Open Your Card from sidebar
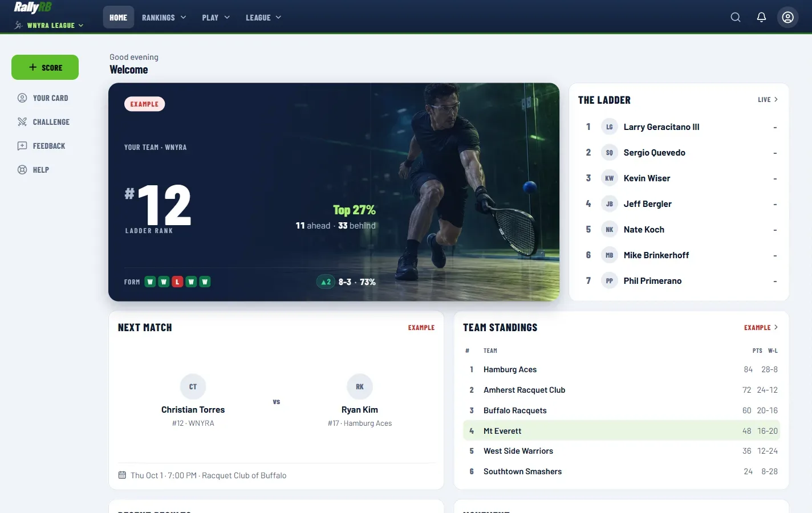The height and width of the screenshot is (513, 812). coord(45,98)
